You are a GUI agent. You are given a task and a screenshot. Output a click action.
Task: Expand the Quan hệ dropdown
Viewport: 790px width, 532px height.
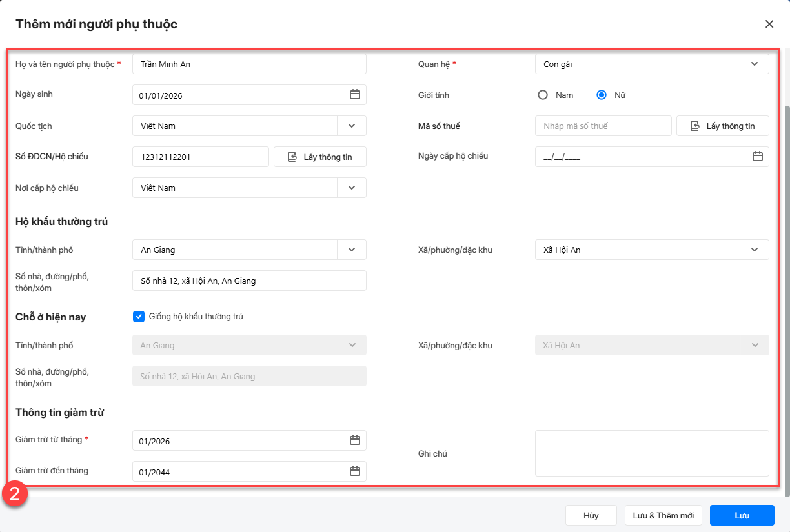point(754,64)
